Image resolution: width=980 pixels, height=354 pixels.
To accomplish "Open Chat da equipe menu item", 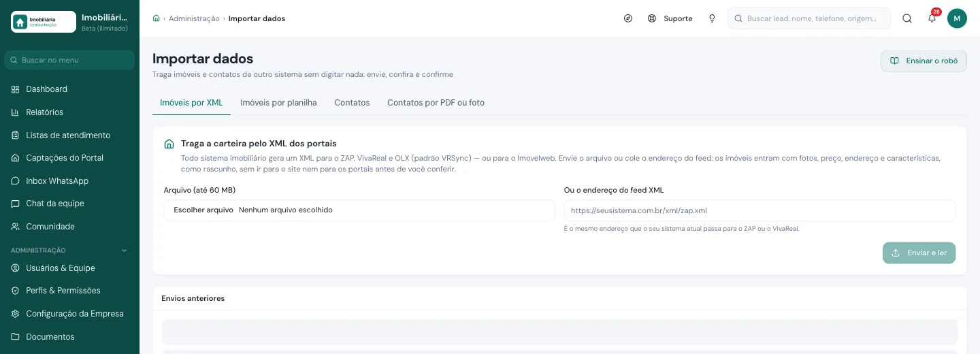I will click(x=69, y=204).
